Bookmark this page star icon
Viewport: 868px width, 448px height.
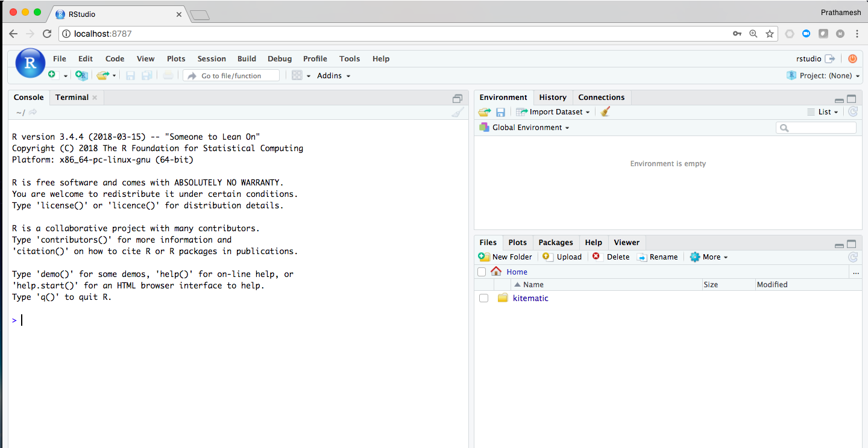click(770, 34)
